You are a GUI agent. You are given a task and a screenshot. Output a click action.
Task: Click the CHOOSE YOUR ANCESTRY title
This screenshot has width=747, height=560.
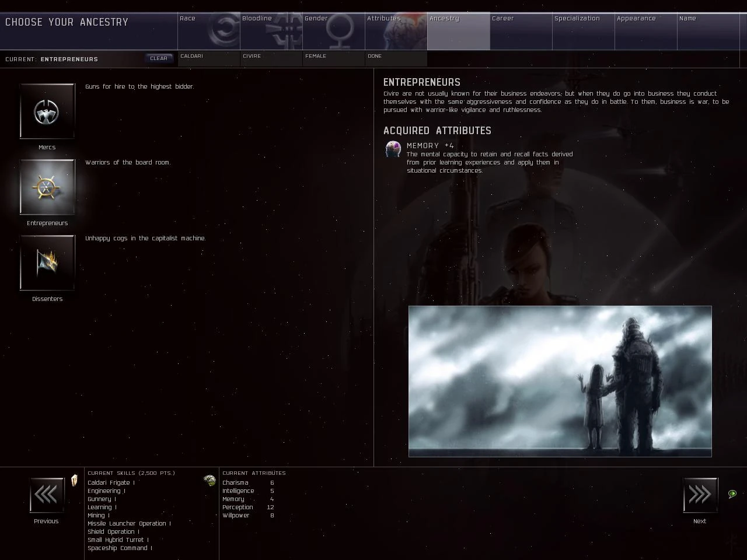(x=67, y=22)
